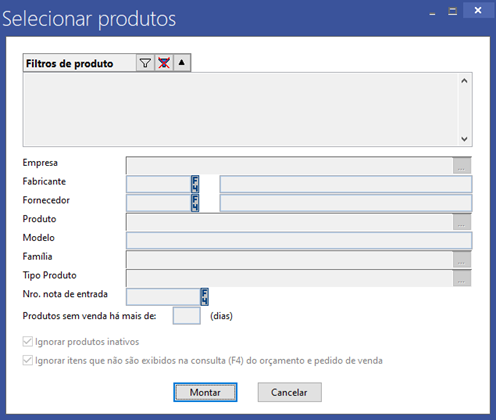Screen dimensions: 496x420
Task: Open Empresa selection ellipsis button
Action: point(462,165)
